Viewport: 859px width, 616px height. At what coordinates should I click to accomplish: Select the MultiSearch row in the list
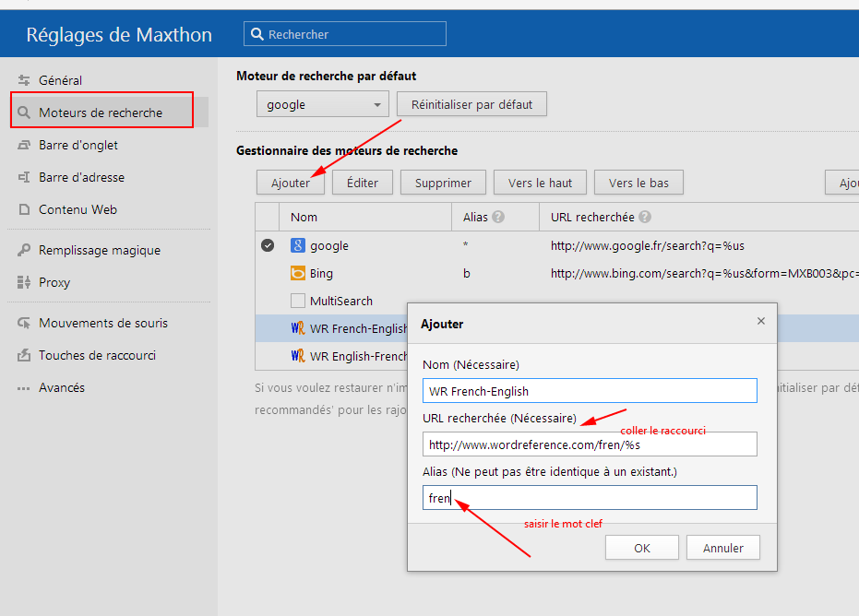(340, 301)
